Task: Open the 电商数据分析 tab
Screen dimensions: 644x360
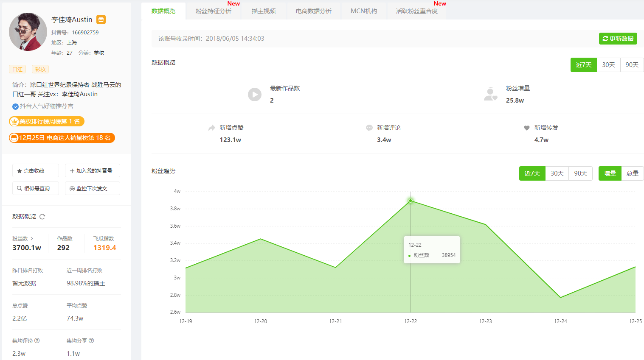Action: 313,11
